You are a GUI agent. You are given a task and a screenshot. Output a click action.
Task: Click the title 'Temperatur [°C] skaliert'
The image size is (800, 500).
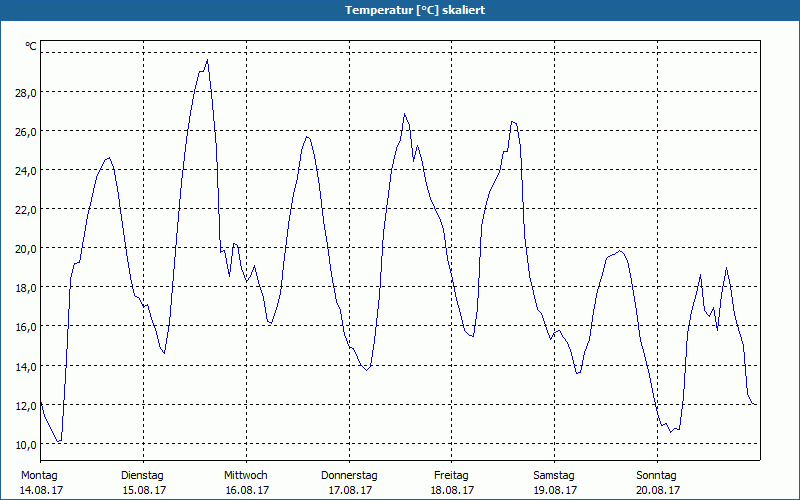click(415, 10)
